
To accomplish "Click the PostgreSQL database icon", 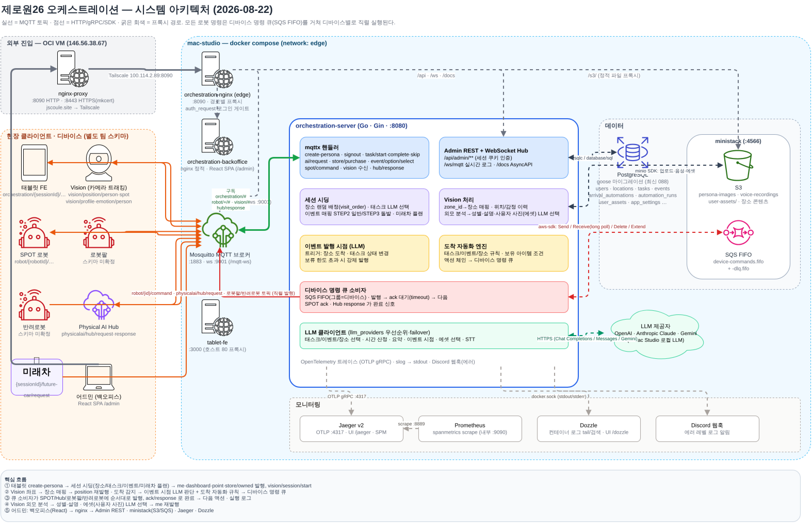I will [x=632, y=152].
